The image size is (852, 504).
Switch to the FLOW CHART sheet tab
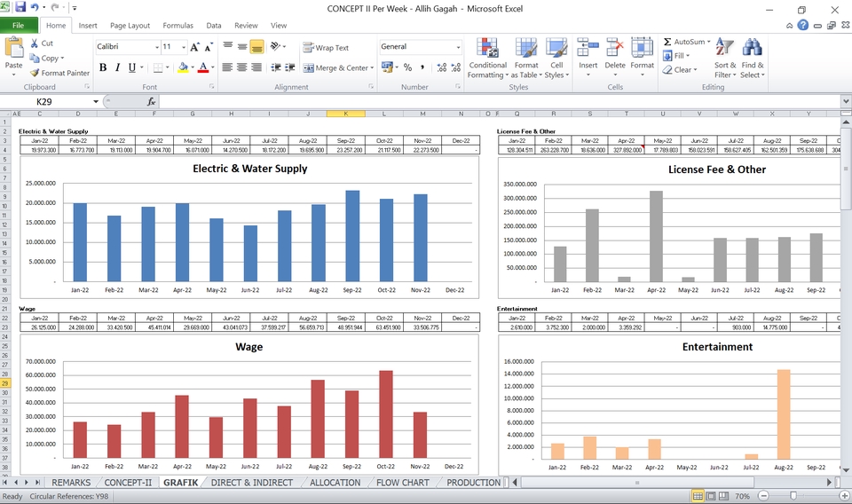pyautogui.click(x=403, y=483)
